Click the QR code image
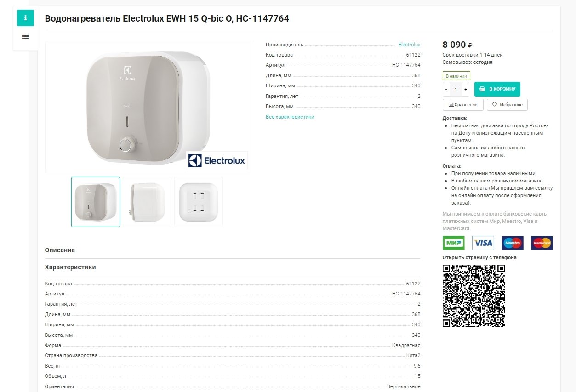 pos(474,296)
